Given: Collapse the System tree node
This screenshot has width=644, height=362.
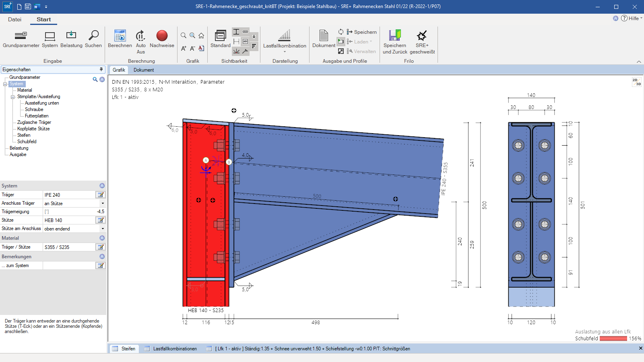Looking at the screenshot, I should tap(5, 84).
